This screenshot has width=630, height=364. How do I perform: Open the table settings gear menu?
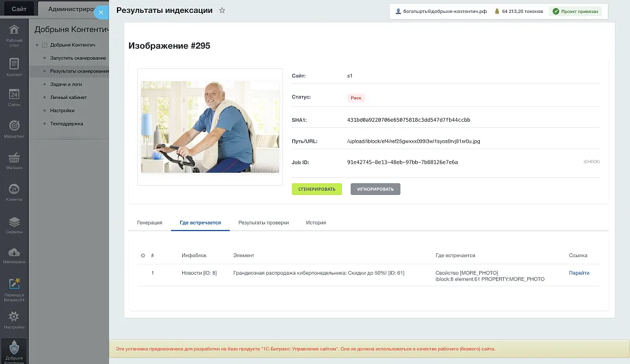143,255
